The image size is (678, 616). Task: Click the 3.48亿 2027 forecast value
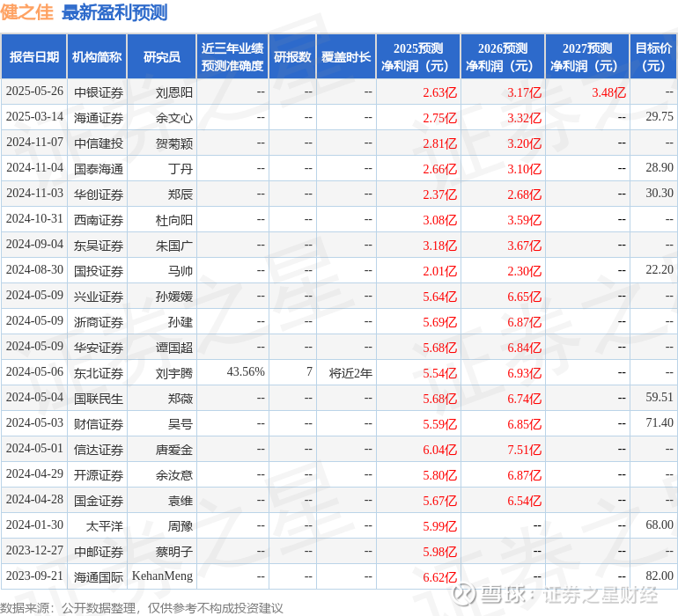(608, 92)
